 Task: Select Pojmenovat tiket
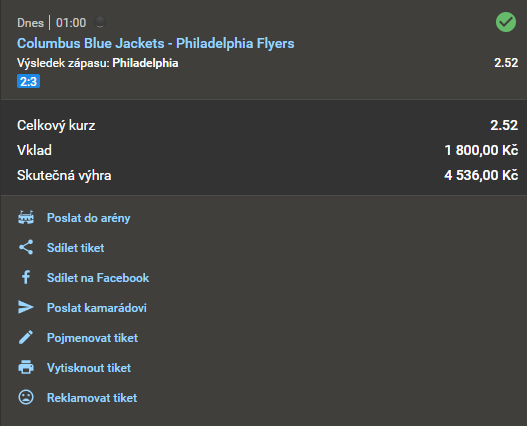92,338
